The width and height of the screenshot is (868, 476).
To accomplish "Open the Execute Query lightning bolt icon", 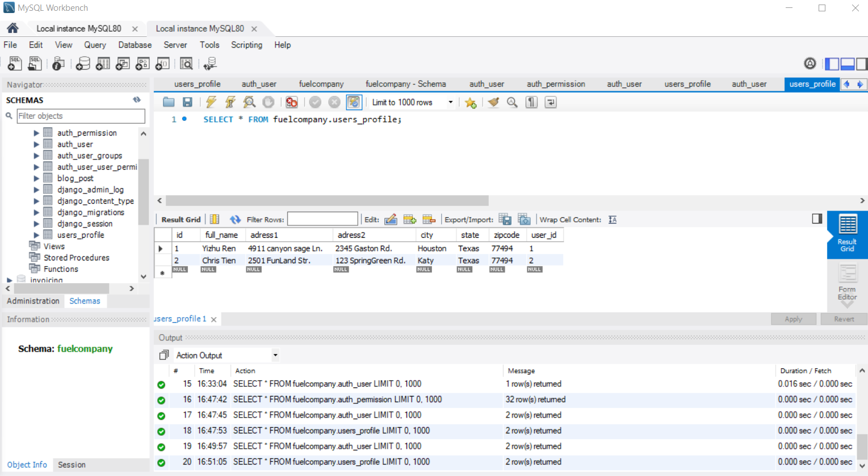I will click(x=209, y=102).
